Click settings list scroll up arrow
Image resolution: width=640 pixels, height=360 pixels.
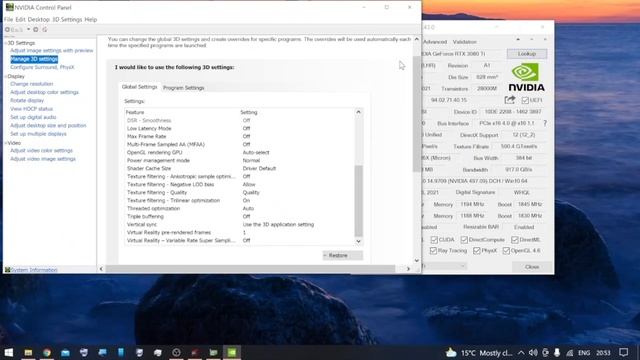358,112
